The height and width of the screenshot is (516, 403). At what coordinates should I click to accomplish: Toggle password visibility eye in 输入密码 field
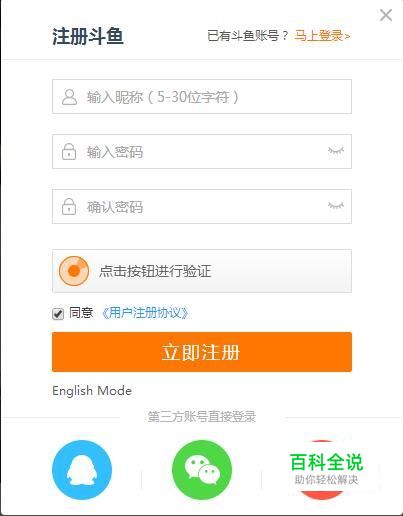pos(336,151)
